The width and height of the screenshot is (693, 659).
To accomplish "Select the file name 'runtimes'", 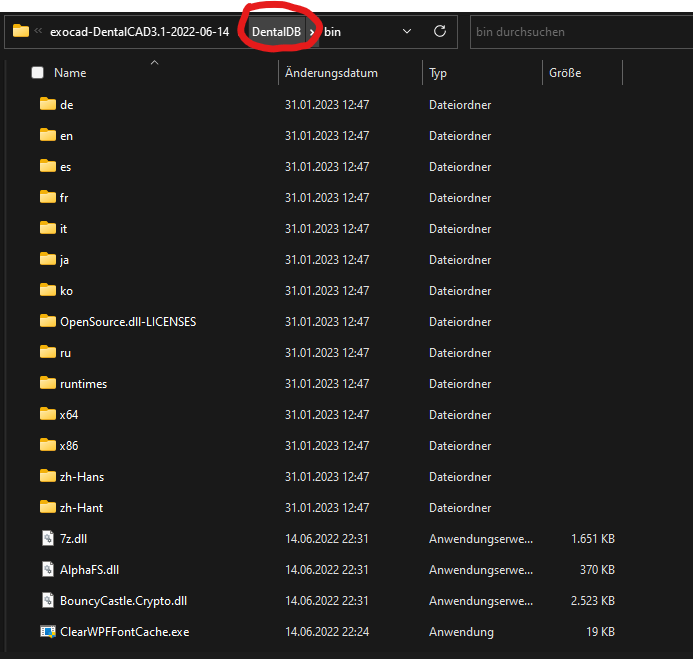I will 84,384.
